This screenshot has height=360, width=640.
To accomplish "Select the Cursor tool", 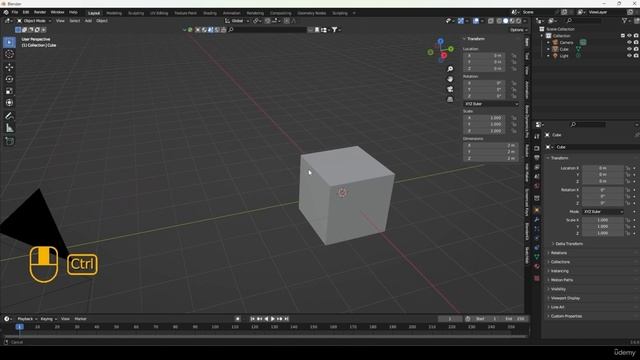I will [x=9, y=54].
